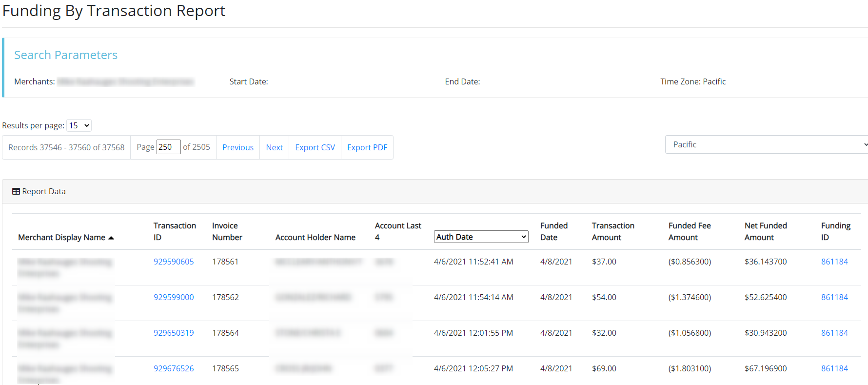Open transaction ID 929599000

click(174, 297)
